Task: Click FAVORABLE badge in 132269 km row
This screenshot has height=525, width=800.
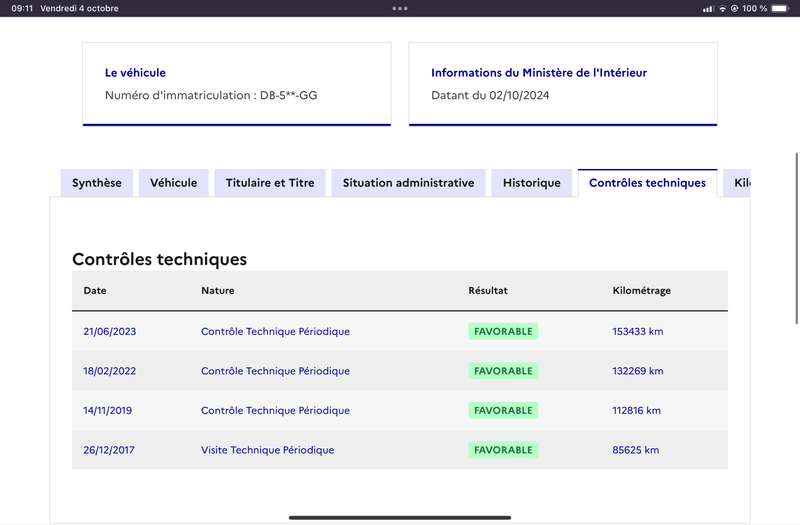Action: coord(503,371)
